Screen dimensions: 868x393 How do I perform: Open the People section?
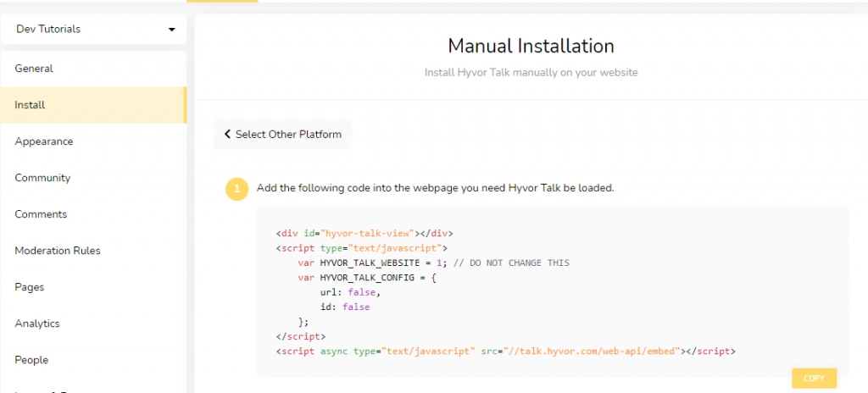click(x=93, y=360)
